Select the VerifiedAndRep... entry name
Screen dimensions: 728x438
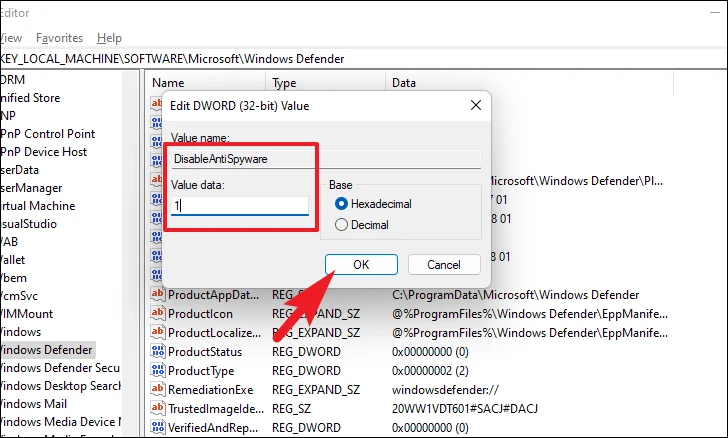(x=213, y=427)
